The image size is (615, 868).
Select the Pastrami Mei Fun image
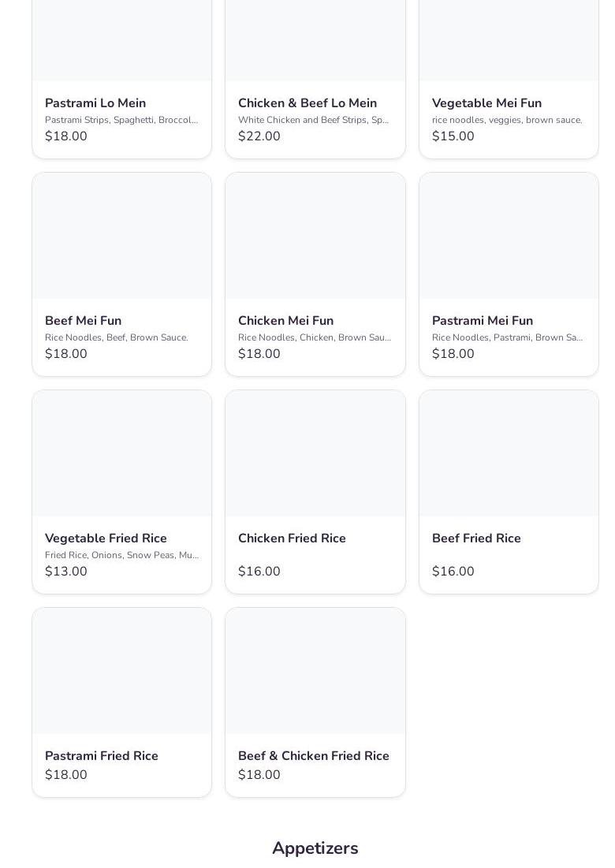[x=509, y=236]
